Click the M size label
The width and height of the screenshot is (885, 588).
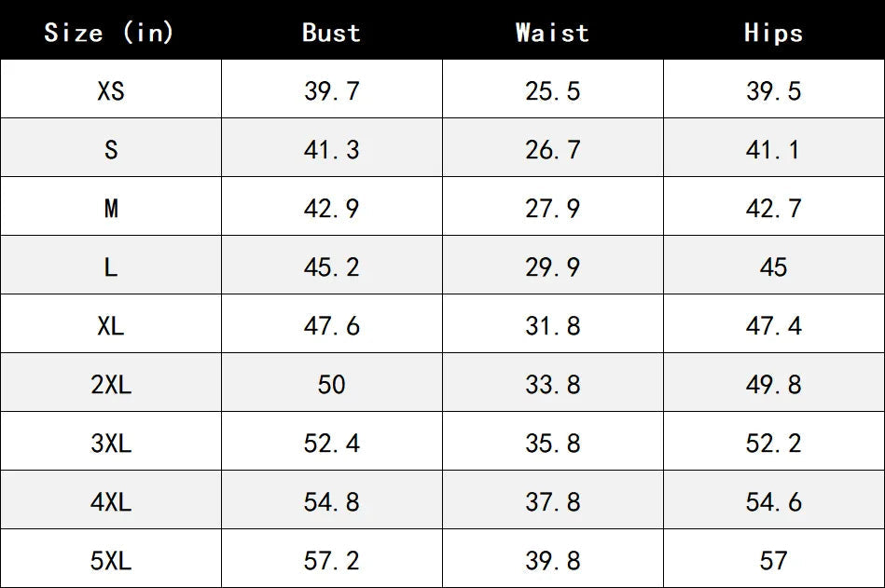pos(111,208)
